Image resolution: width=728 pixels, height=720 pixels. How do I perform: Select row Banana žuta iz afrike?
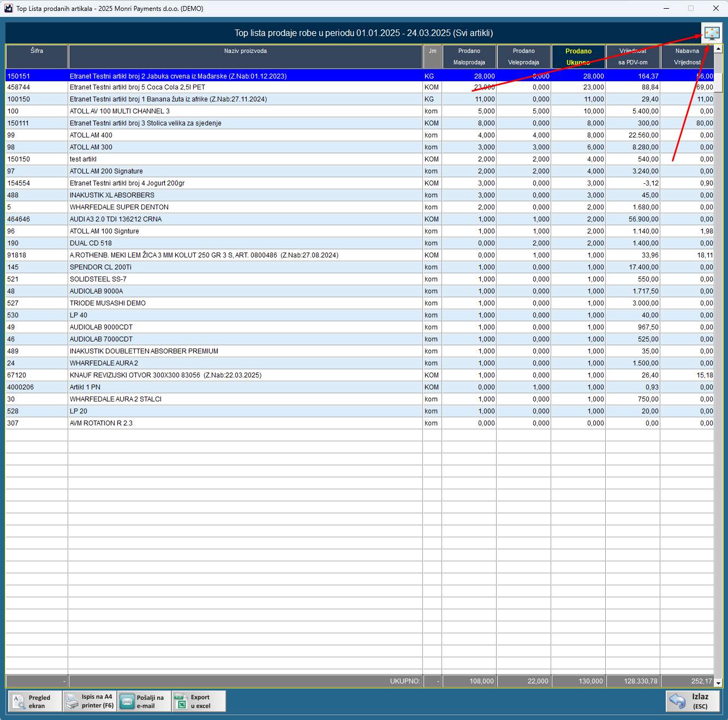coord(360,99)
